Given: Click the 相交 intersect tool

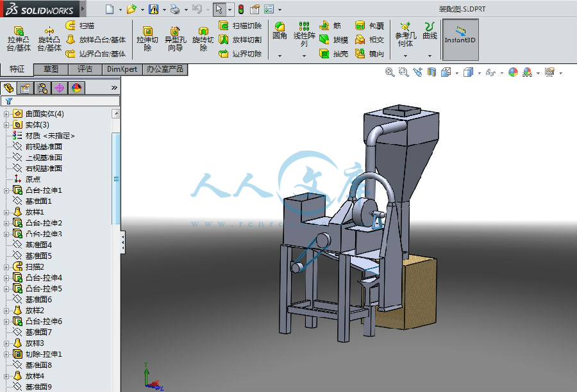Looking at the screenshot, I should [x=369, y=39].
